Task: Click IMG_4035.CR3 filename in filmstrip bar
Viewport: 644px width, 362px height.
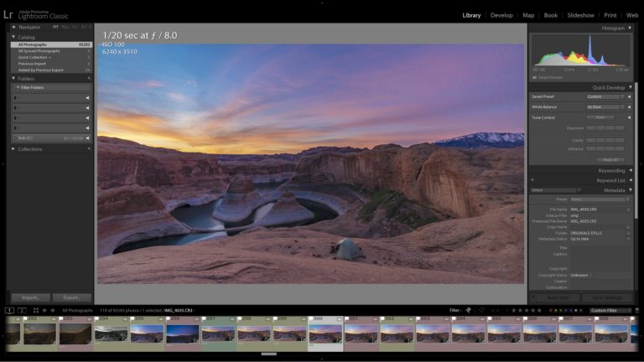Action: (179, 310)
